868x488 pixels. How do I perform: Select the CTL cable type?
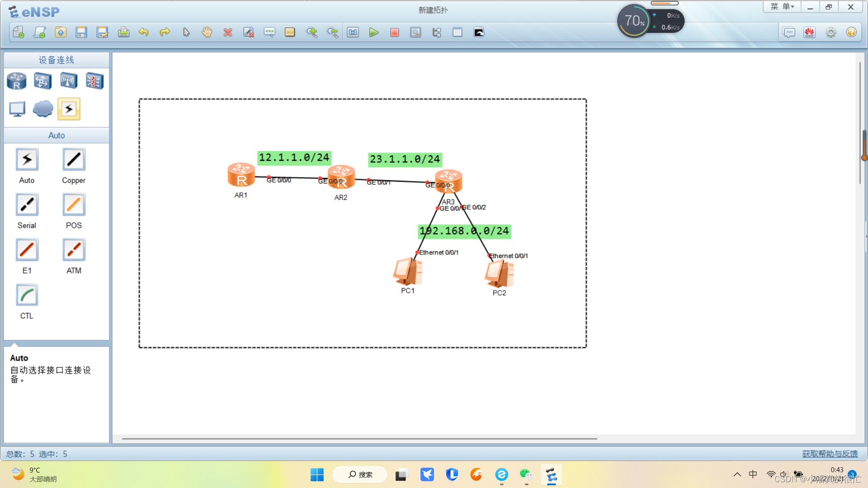click(x=27, y=296)
